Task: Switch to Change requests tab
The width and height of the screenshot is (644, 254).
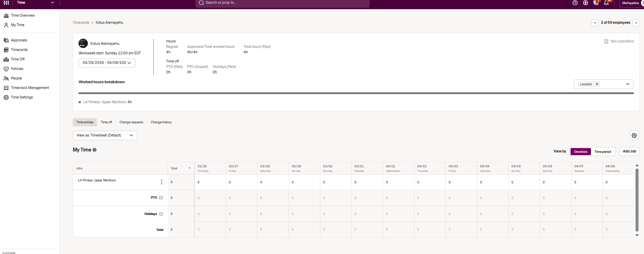Action: click(x=131, y=122)
